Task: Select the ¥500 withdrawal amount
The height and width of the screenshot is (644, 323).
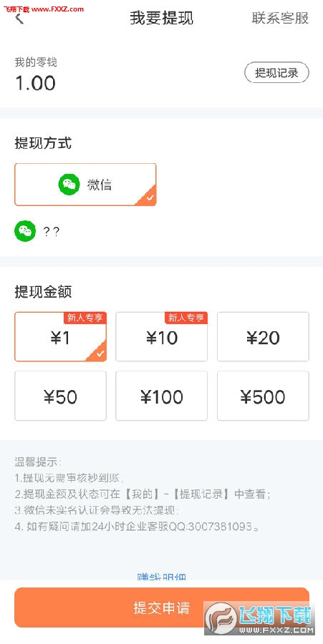Action: click(263, 396)
